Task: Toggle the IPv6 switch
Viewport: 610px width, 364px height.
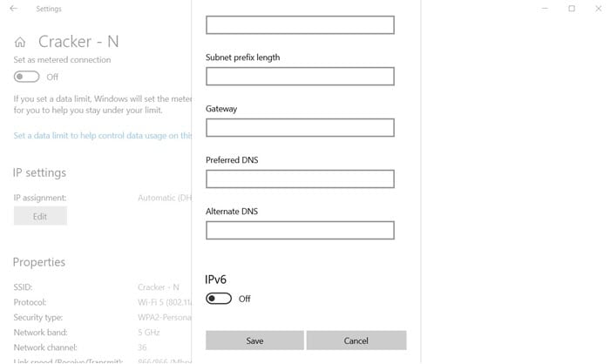Action: coord(219,299)
